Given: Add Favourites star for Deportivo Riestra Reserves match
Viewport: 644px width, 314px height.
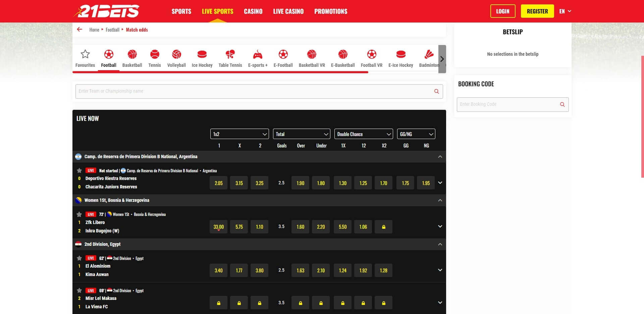Looking at the screenshot, I should click(x=79, y=170).
